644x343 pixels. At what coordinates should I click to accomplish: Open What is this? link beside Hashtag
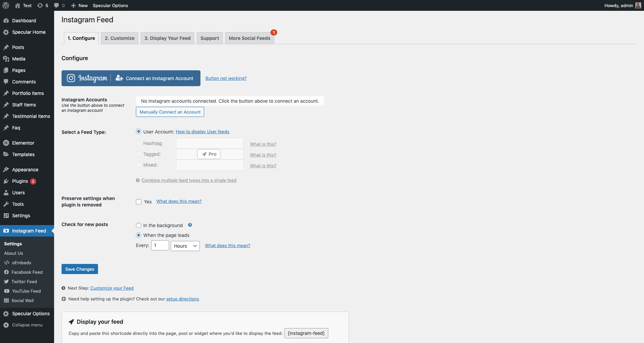pos(263,144)
